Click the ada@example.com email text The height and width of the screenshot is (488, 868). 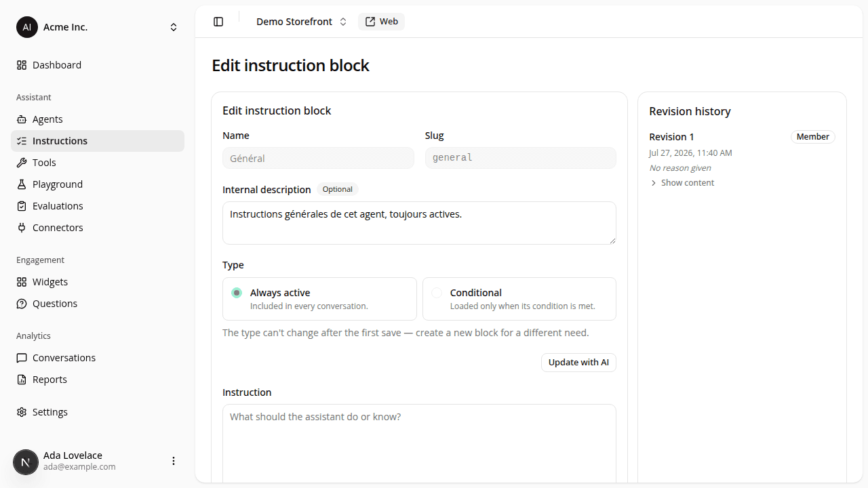click(x=79, y=467)
